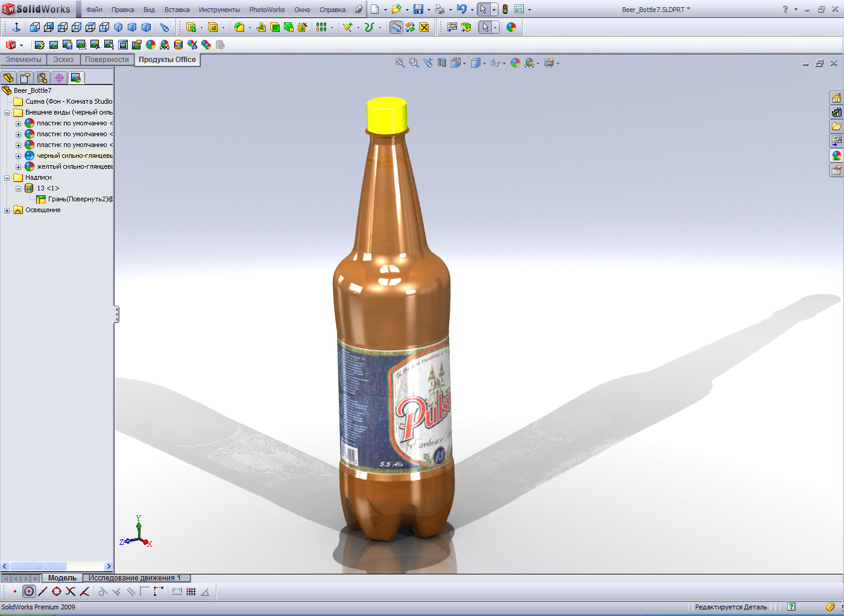Switch to the Поверхности tab

coord(107,60)
